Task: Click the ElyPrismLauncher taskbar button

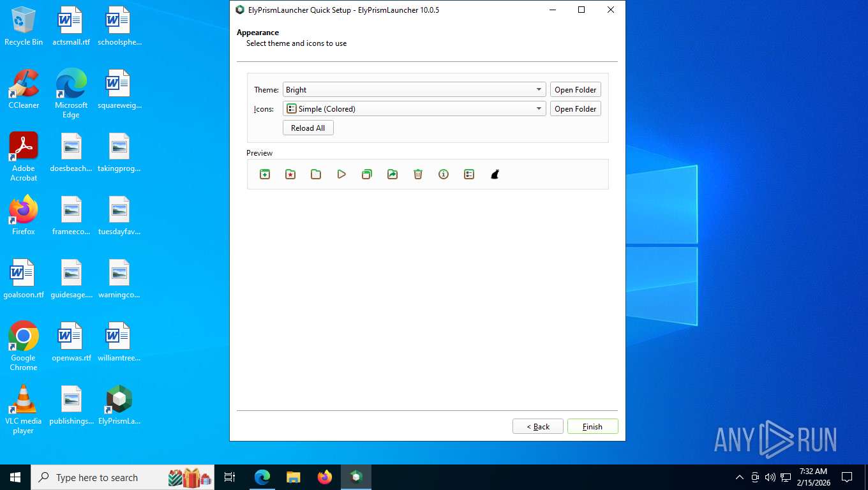Action: [x=356, y=477]
